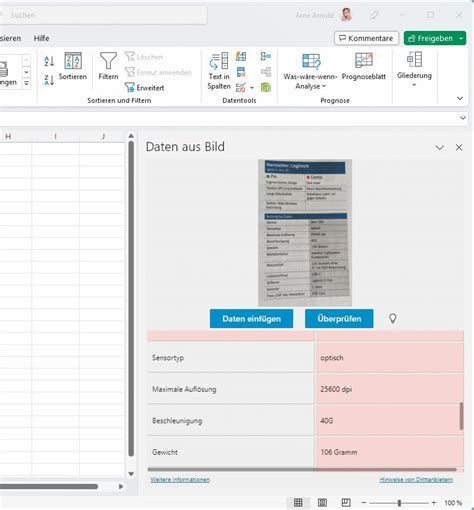Click the zoom slider handle
This screenshot has width=474, height=510.
(x=399, y=503)
